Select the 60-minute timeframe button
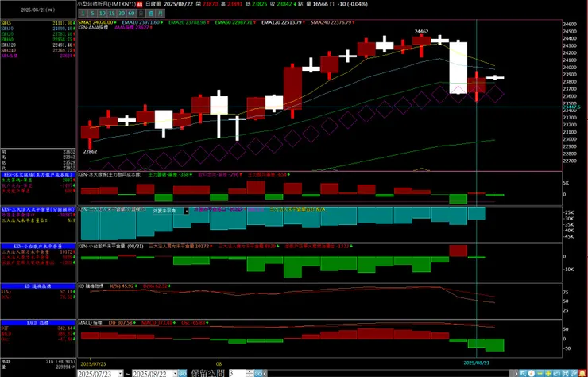Image resolution: width=588 pixels, height=377 pixels. (x=131, y=14)
